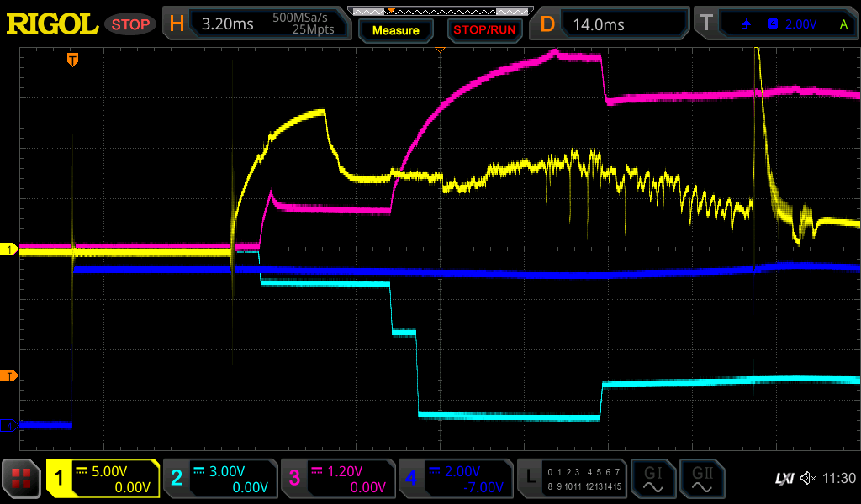Screen dimensions: 861x504
Task: Open the red grid function navigation icon
Action: click(x=21, y=480)
